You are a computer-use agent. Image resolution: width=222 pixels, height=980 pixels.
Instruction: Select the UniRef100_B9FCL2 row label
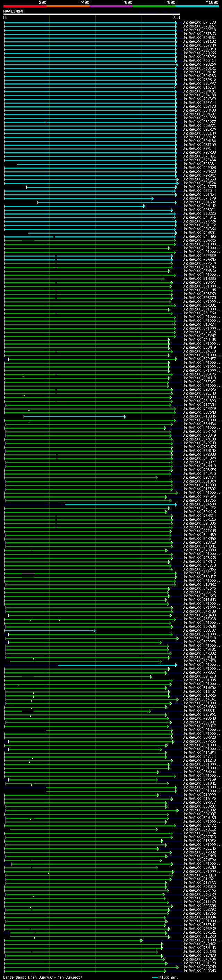[199, 573]
